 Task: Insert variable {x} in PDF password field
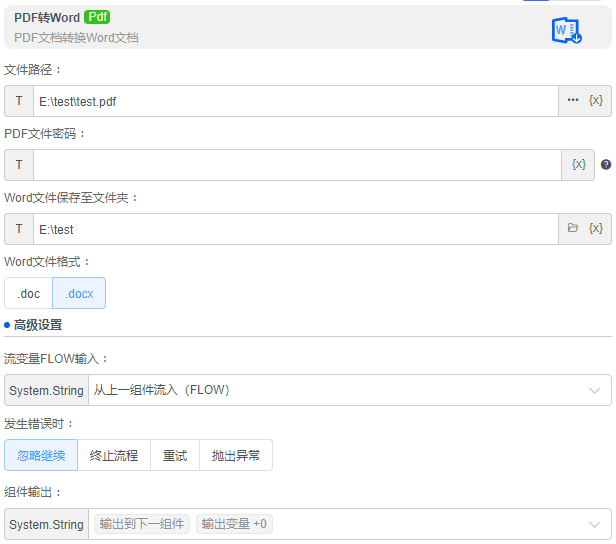click(578, 165)
